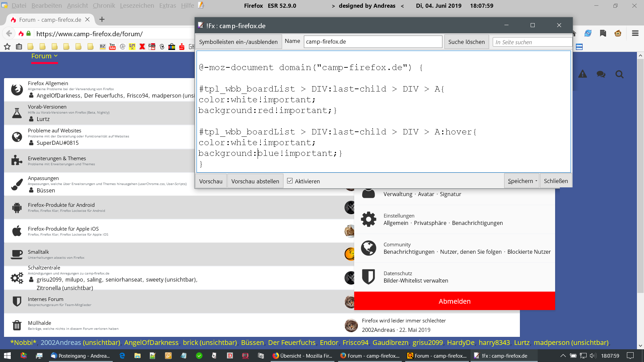Click Symbolleisten ein-/ausblenden button
The image size is (644, 362).
click(238, 42)
